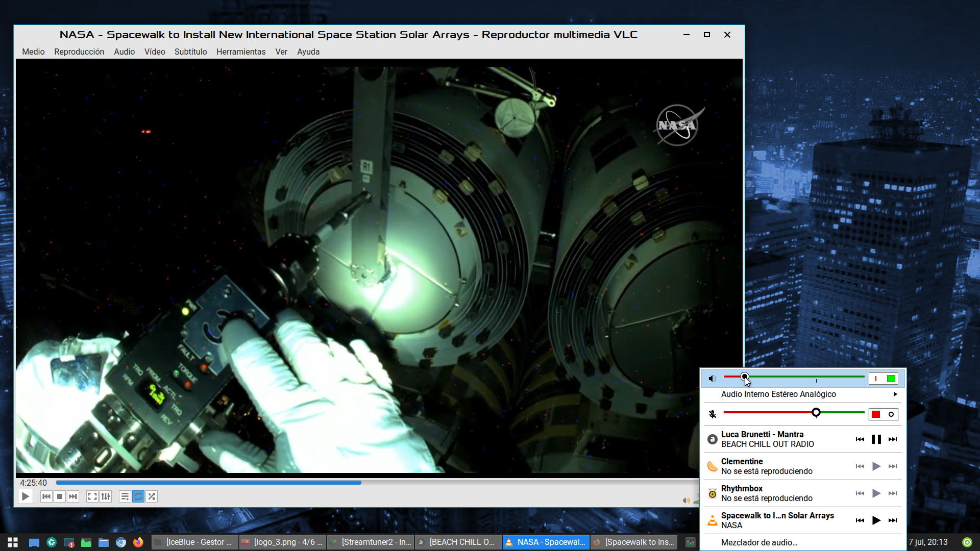Launch the teal aperture app in taskbar

52,542
